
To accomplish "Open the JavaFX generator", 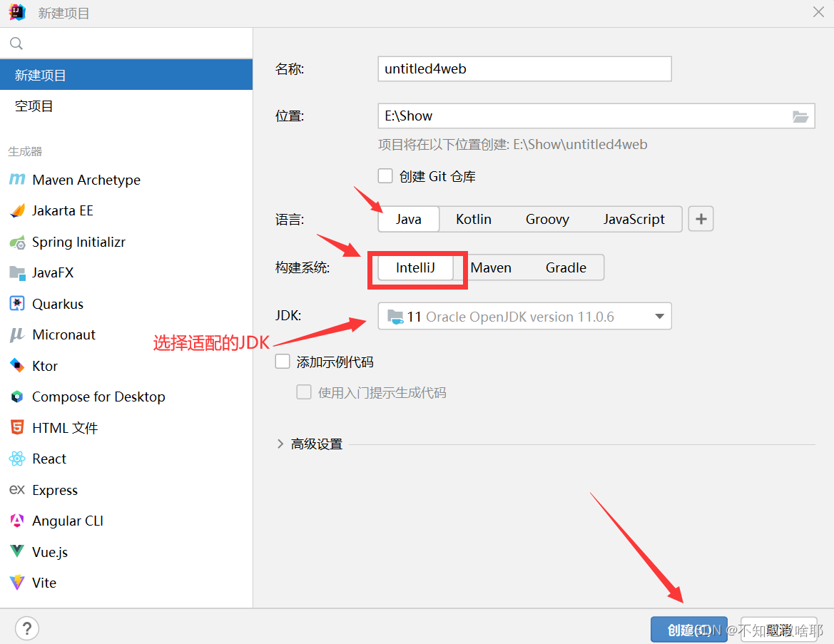I will pos(126,273).
